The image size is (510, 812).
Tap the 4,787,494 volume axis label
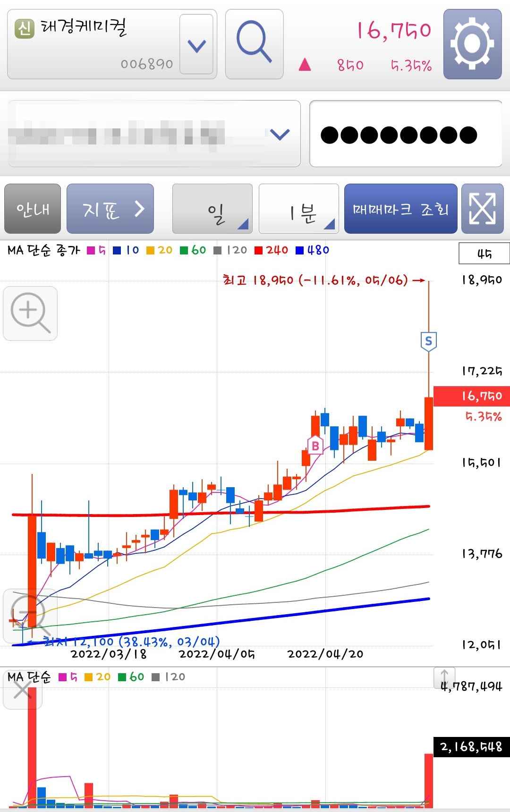pos(471,686)
